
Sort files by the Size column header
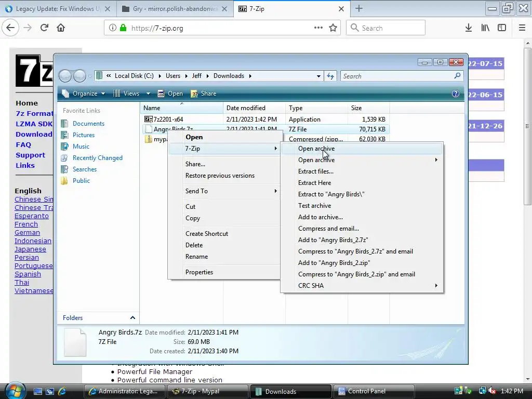(368, 108)
